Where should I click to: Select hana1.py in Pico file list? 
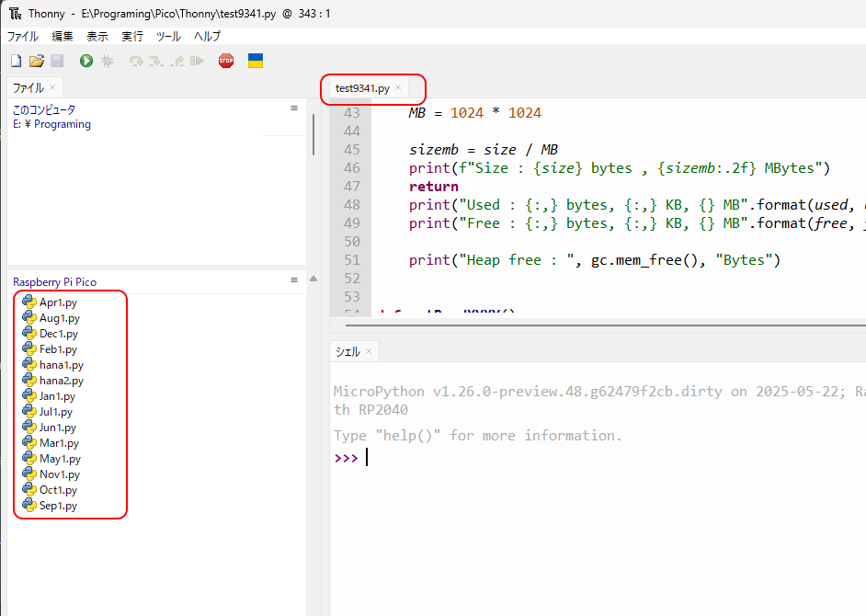click(x=62, y=365)
